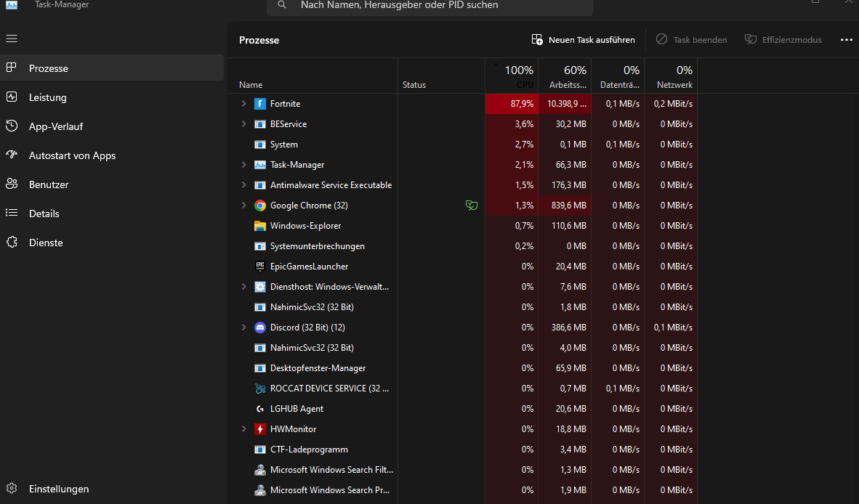Click the Task-Manager process row icon
Image resolution: width=859 pixels, height=504 pixels.
(260, 165)
